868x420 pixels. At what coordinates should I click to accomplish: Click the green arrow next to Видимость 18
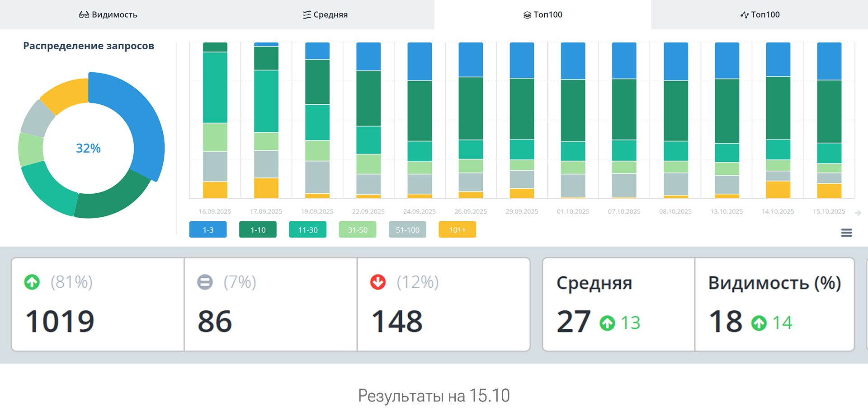tap(759, 323)
